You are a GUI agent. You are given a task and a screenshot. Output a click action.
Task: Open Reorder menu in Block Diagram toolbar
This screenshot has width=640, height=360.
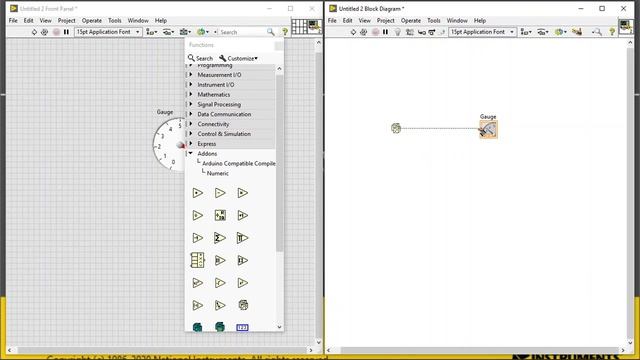click(x=560, y=32)
